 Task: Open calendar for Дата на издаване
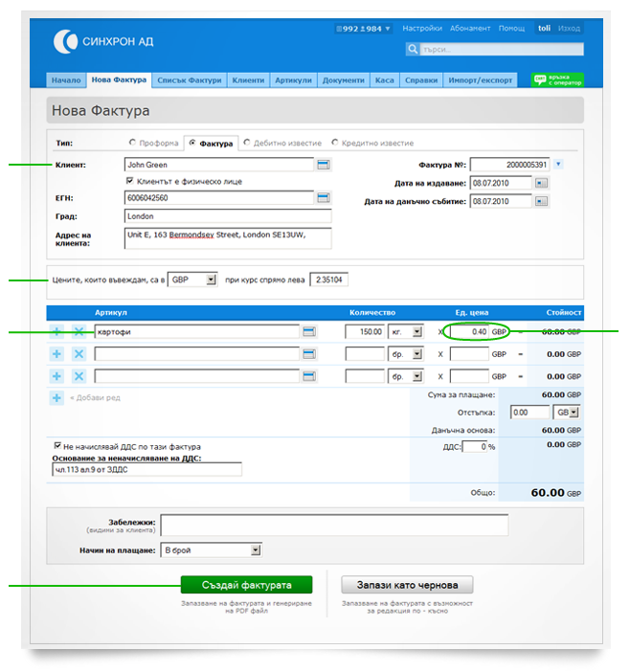click(x=542, y=183)
